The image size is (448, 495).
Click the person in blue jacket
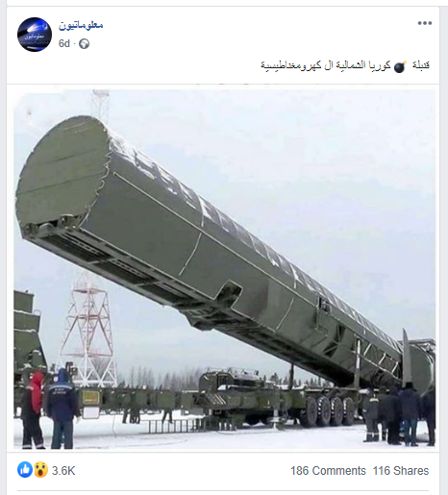[62, 408]
